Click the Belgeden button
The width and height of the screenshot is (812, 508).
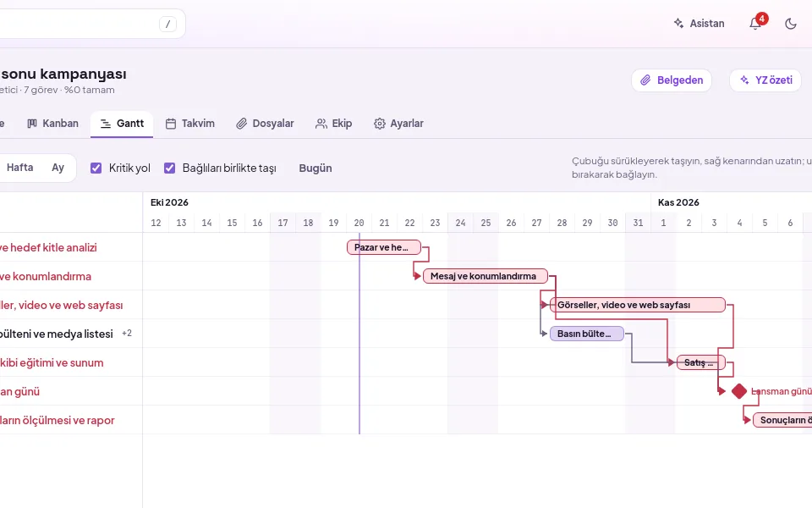click(x=672, y=80)
